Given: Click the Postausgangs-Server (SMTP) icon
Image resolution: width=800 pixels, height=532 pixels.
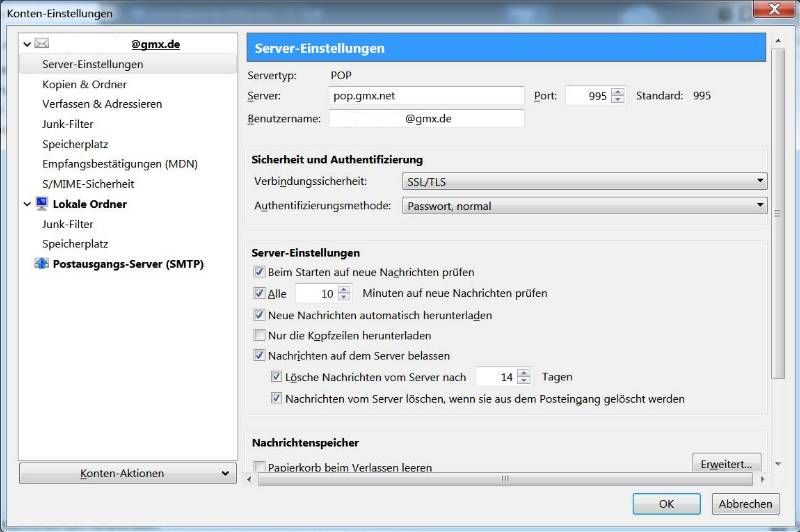Looking at the screenshot, I should [42, 264].
